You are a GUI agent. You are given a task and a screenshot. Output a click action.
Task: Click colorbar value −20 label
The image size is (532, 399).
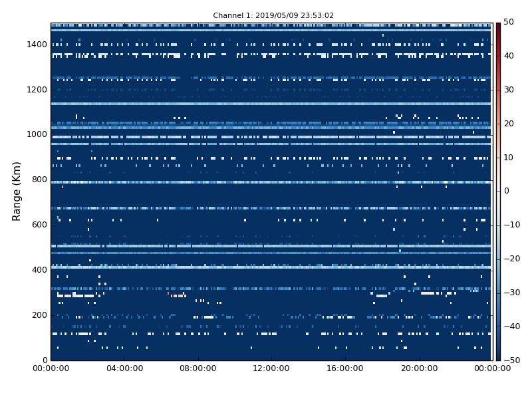pyautogui.click(x=512, y=259)
